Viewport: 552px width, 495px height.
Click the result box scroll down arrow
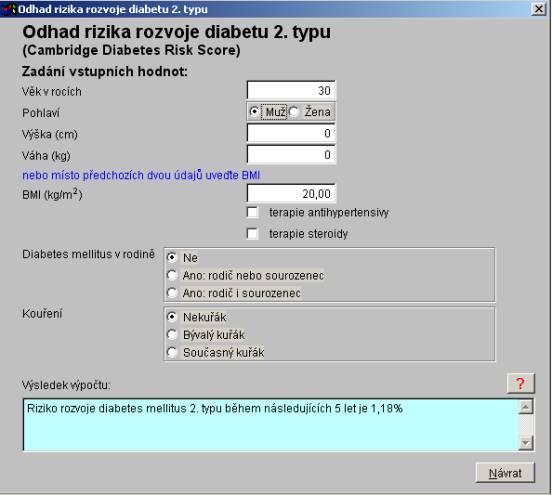pos(526,443)
